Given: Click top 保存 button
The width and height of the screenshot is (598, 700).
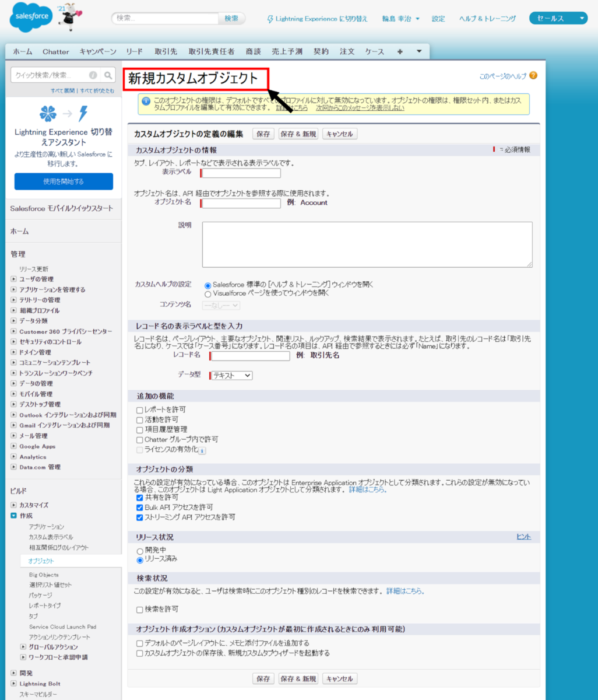Looking at the screenshot, I should pyautogui.click(x=263, y=134).
